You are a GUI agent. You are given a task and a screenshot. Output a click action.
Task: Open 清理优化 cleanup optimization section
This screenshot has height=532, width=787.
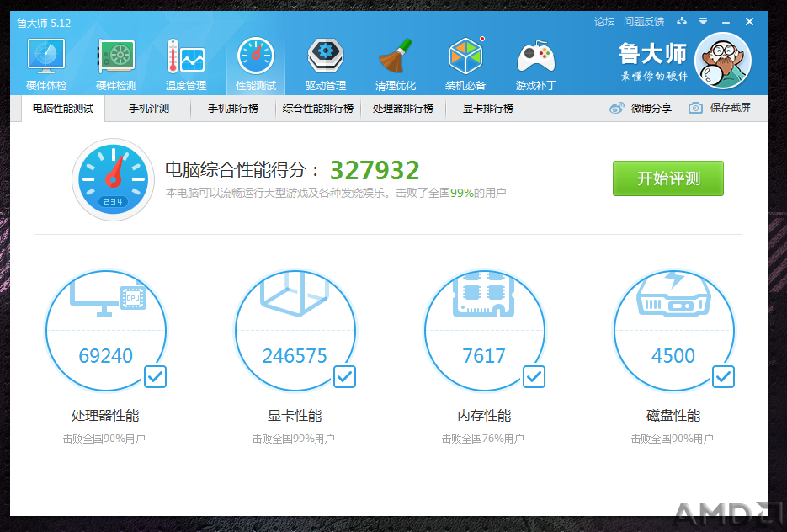click(x=396, y=64)
